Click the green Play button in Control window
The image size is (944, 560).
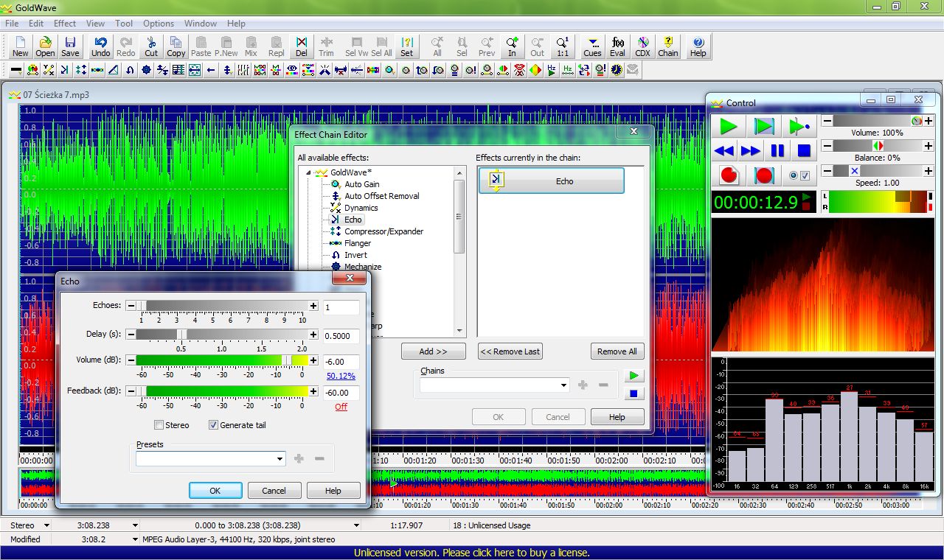coord(729,126)
